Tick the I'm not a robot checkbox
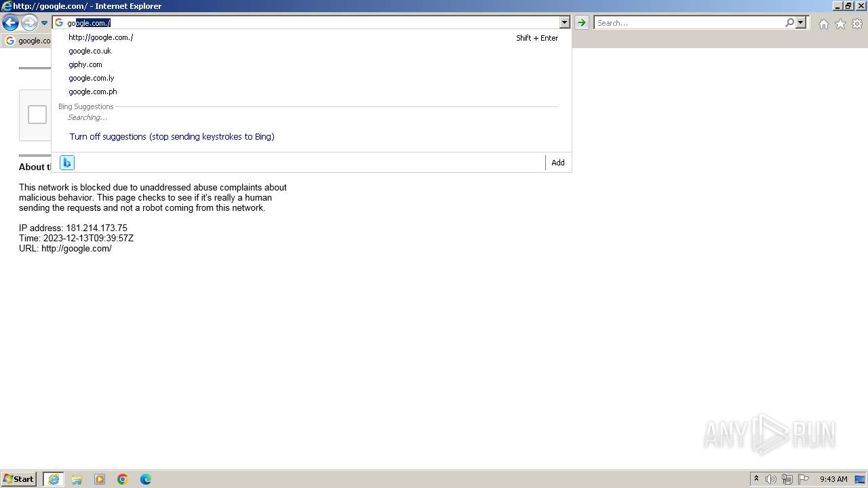868x488 pixels. (x=37, y=115)
